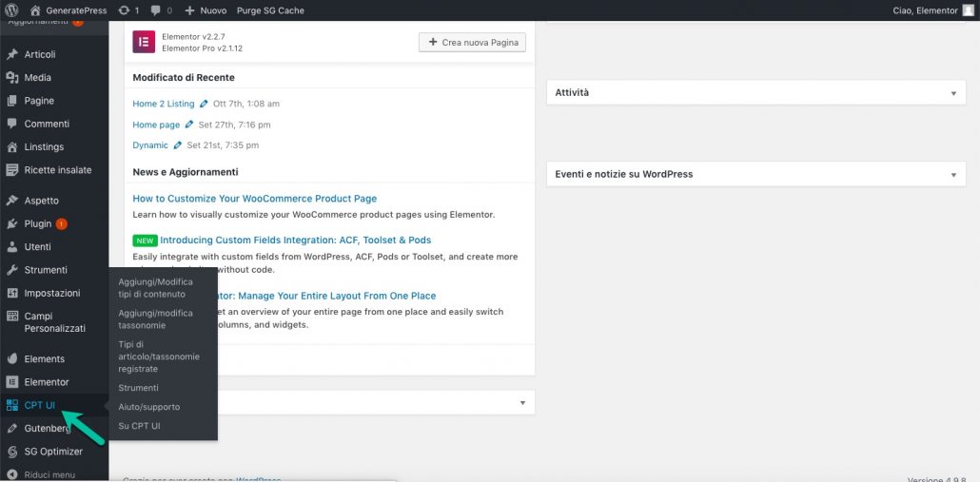Collapse sidebar with Riduci menu
This screenshot has height=482, width=980.
coord(49,474)
